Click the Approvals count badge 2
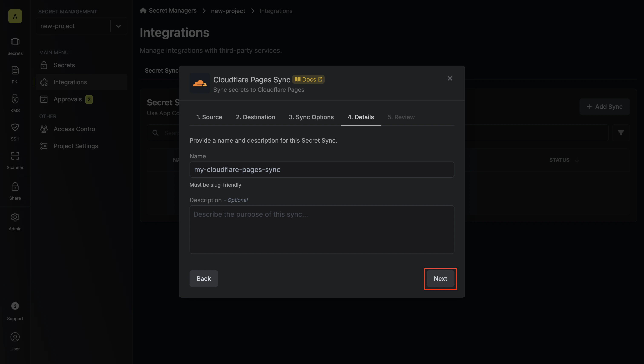The image size is (644, 364). 89,99
